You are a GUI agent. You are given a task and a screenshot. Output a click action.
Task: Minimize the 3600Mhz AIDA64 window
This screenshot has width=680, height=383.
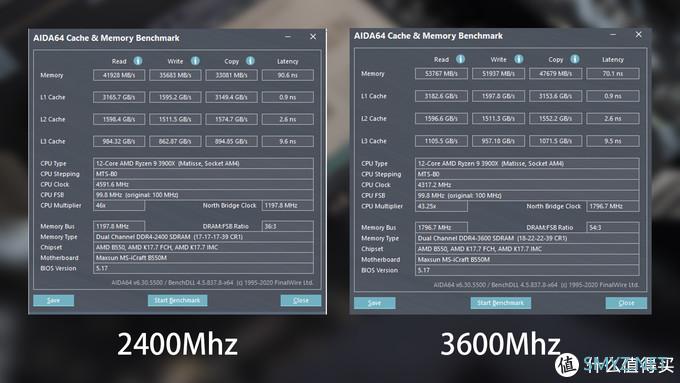(x=613, y=35)
